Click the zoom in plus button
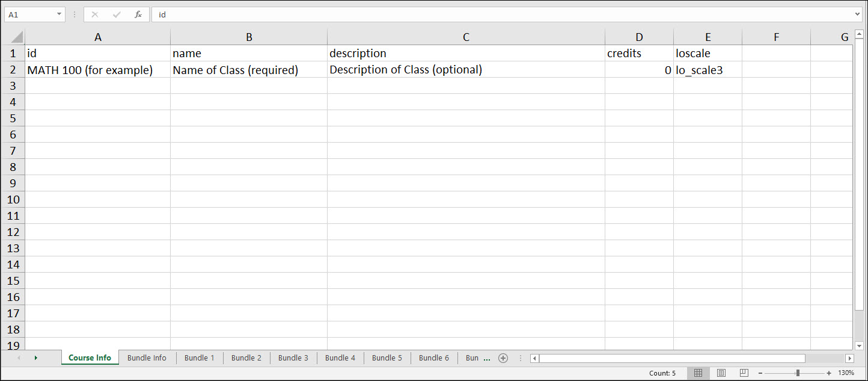The image size is (868, 381). (829, 373)
